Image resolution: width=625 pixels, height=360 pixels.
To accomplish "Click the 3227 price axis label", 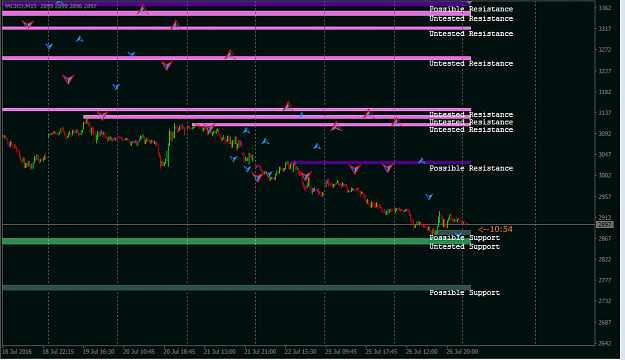I will coord(605,71).
